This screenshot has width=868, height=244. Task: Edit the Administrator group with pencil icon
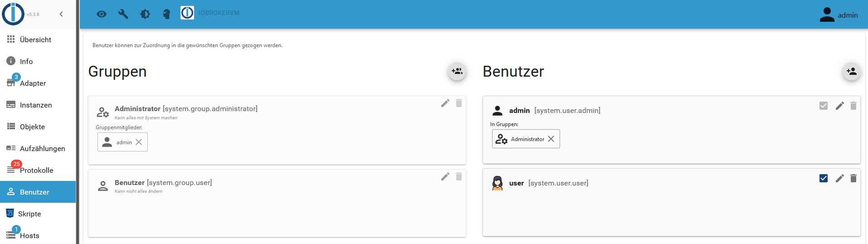click(445, 103)
